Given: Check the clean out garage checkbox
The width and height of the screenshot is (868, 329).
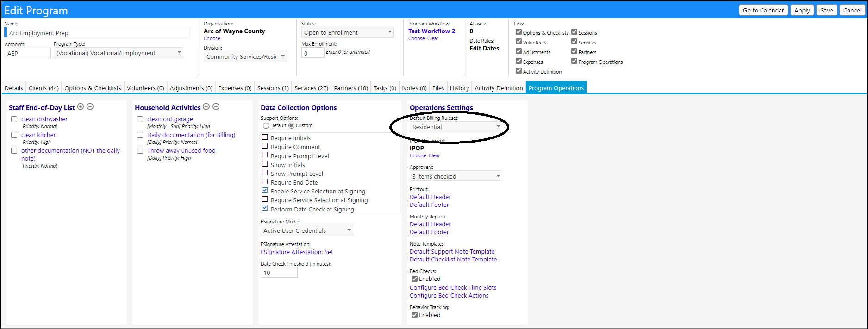Looking at the screenshot, I should [140, 119].
